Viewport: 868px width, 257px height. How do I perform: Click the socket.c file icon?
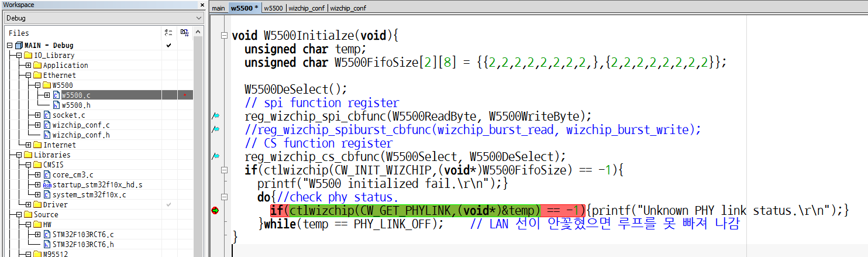(47, 115)
